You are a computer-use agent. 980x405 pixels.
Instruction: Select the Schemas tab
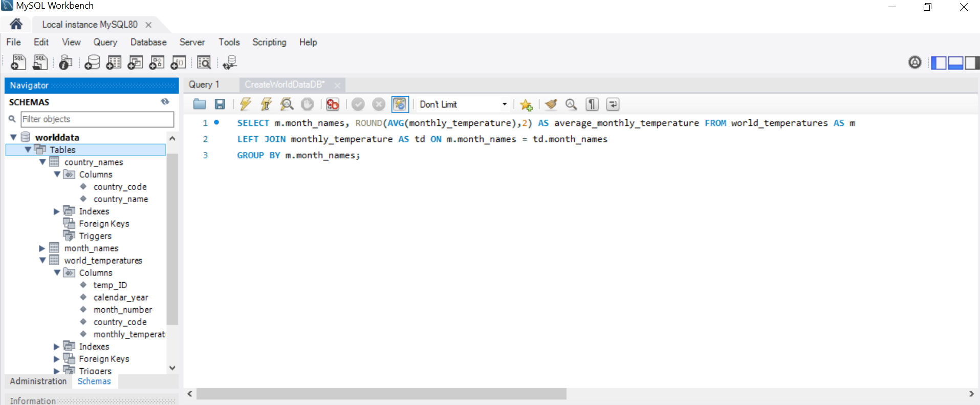pos(94,381)
